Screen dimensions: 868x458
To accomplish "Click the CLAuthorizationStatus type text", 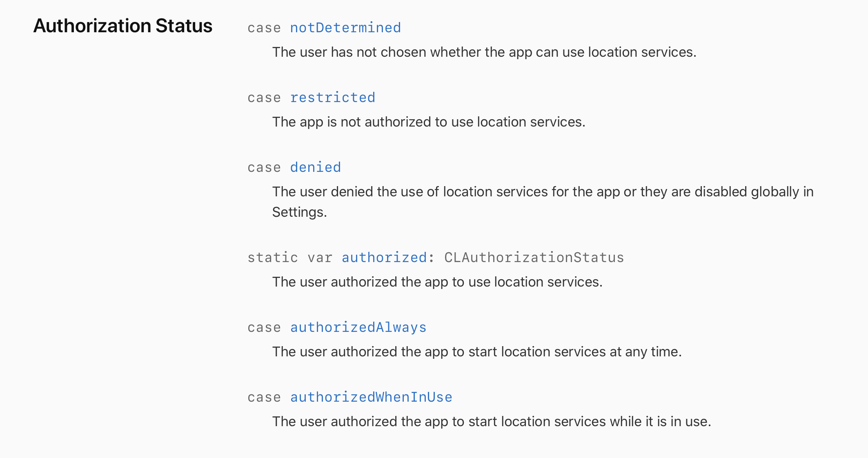I will (534, 258).
